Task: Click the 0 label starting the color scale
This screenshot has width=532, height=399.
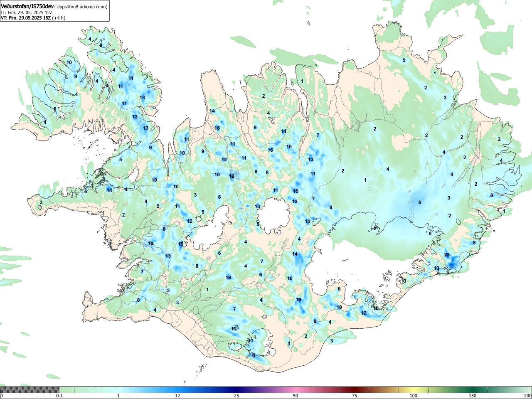Action: pos(2,396)
